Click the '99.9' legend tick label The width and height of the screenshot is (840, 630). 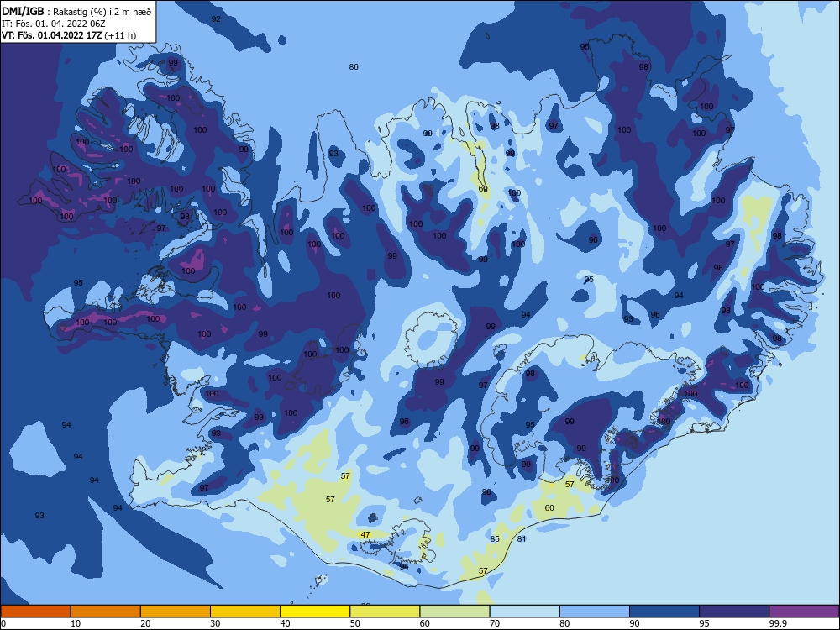(778, 623)
